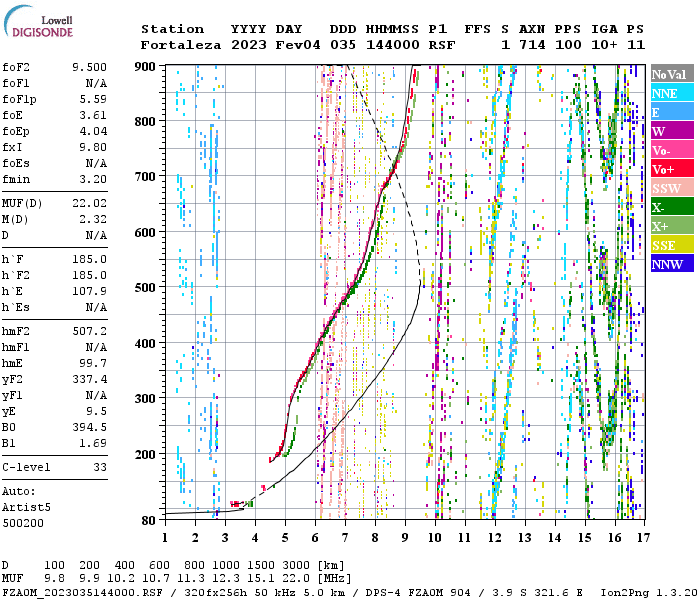This screenshot has height=600, width=700.
Task: Click the MUF(D) value 22.02
Action: pyautogui.click(x=89, y=204)
